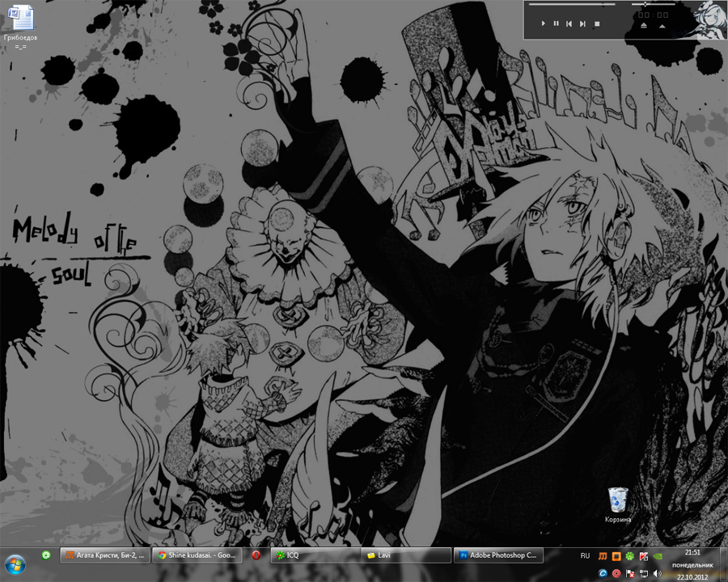
Task: Skip to previous track in player widget
Action: pyautogui.click(x=569, y=23)
